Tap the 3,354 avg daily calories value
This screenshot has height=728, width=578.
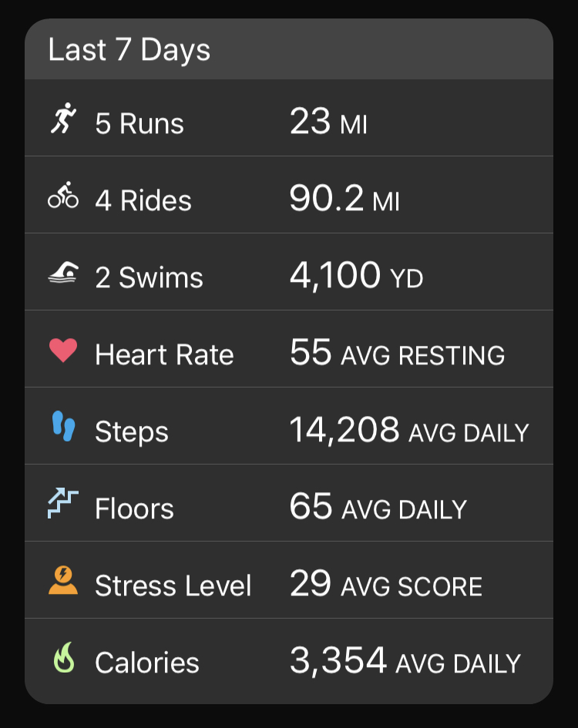(405, 662)
